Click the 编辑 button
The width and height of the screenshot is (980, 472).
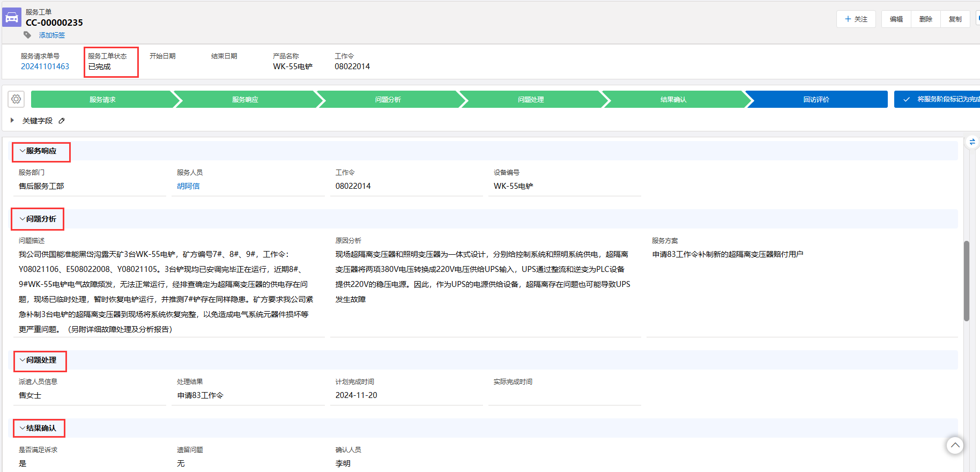(x=896, y=19)
